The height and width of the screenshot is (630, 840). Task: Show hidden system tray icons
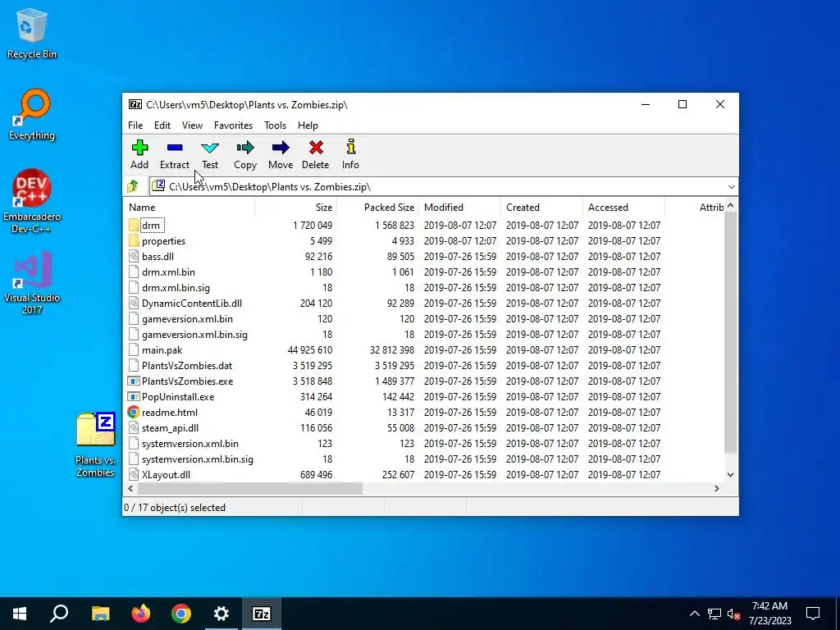pos(694,614)
